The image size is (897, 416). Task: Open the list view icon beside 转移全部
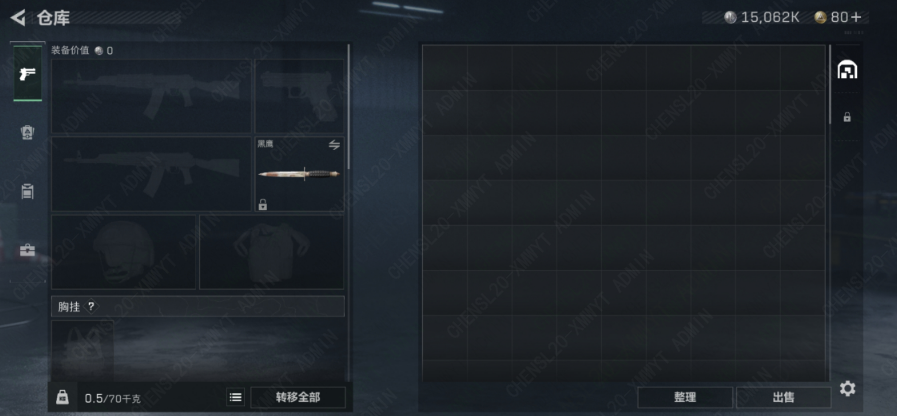pyautogui.click(x=235, y=397)
